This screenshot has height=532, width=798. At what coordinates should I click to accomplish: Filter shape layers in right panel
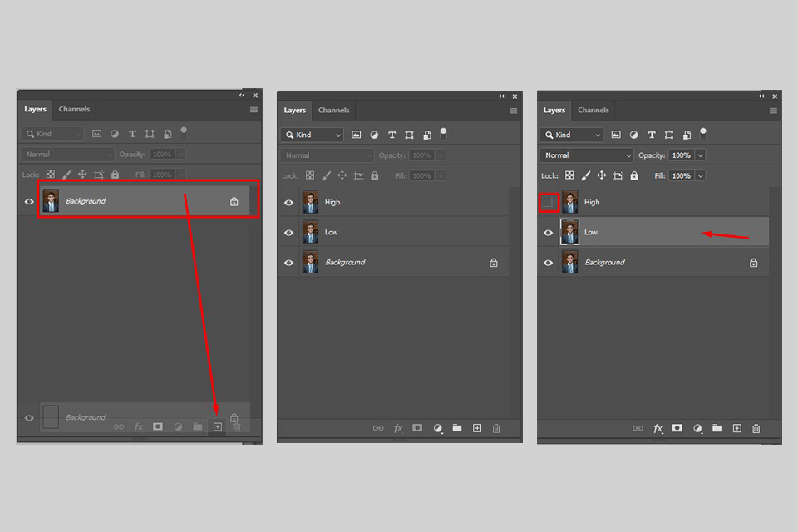(668, 135)
